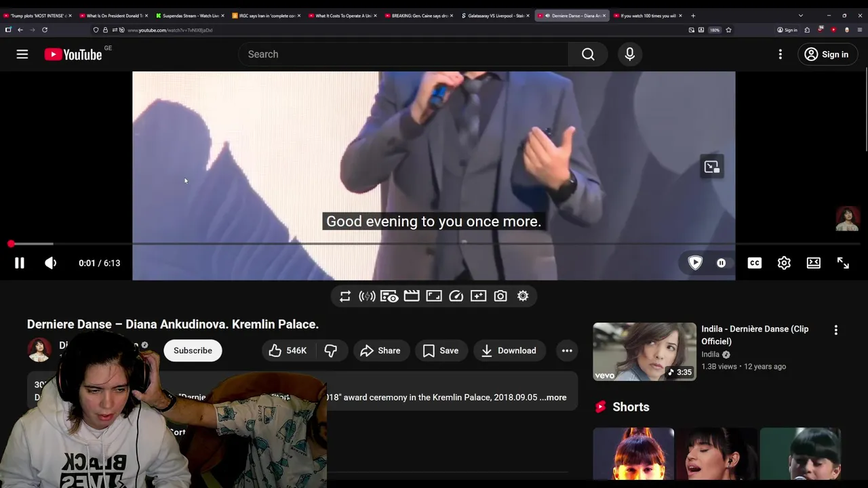This screenshot has height=488, width=868.
Task: Click the red progress scrubber handle
Action: [11, 243]
